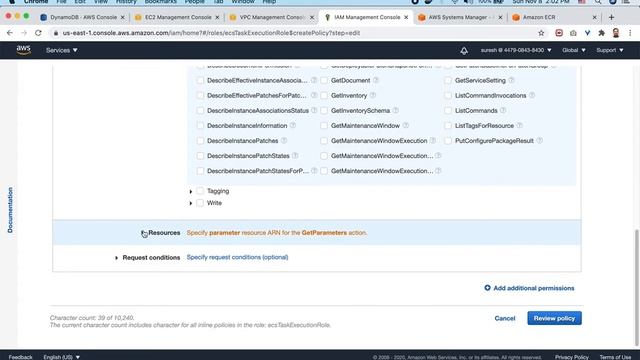The height and width of the screenshot is (360, 640).
Task: Switch to Amazon ECR tab
Action: point(555,17)
